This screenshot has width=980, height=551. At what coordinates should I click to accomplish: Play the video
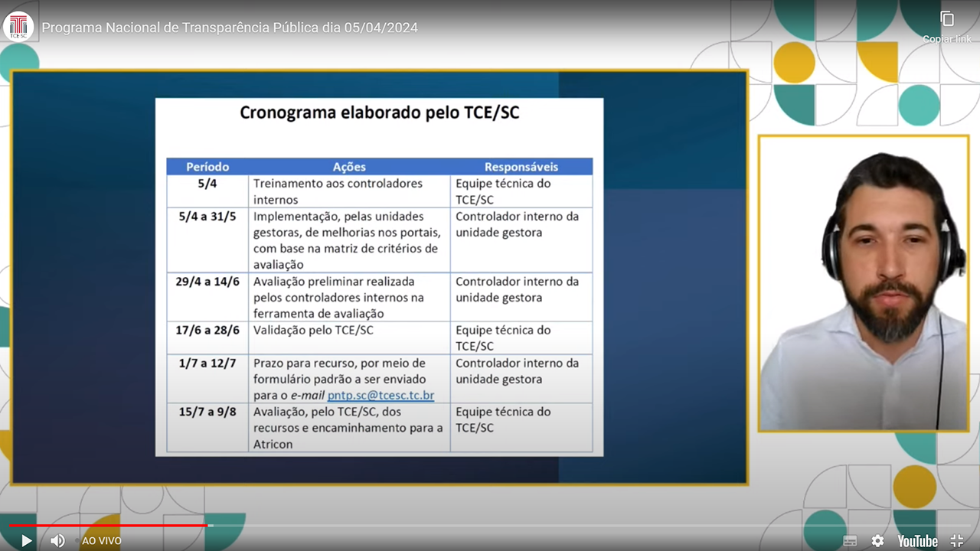tap(26, 540)
